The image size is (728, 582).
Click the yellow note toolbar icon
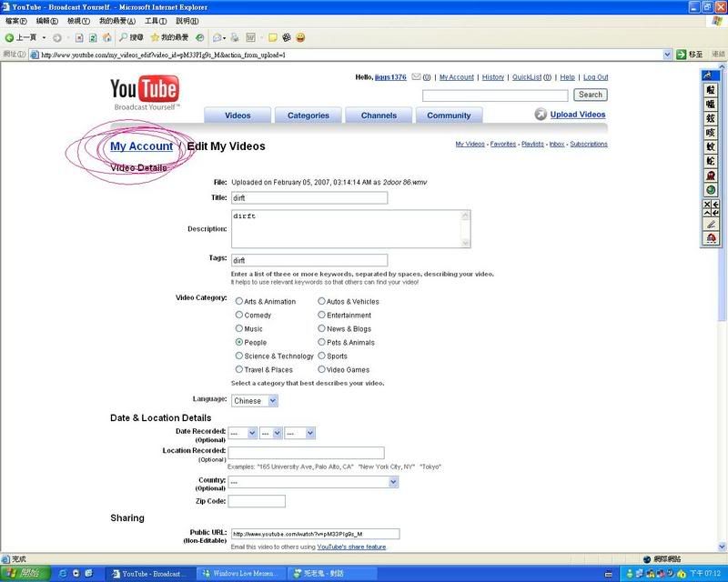point(273,37)
